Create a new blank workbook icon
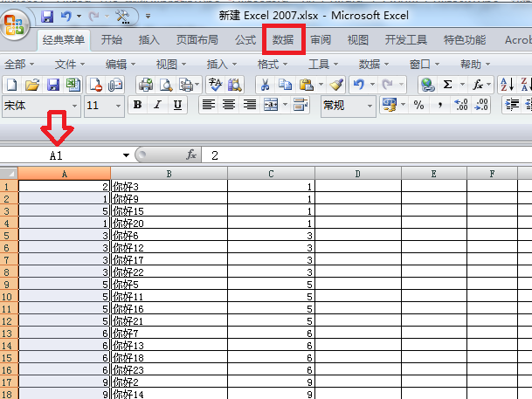This screenshot has width=532, height=399. pos(12,85)
